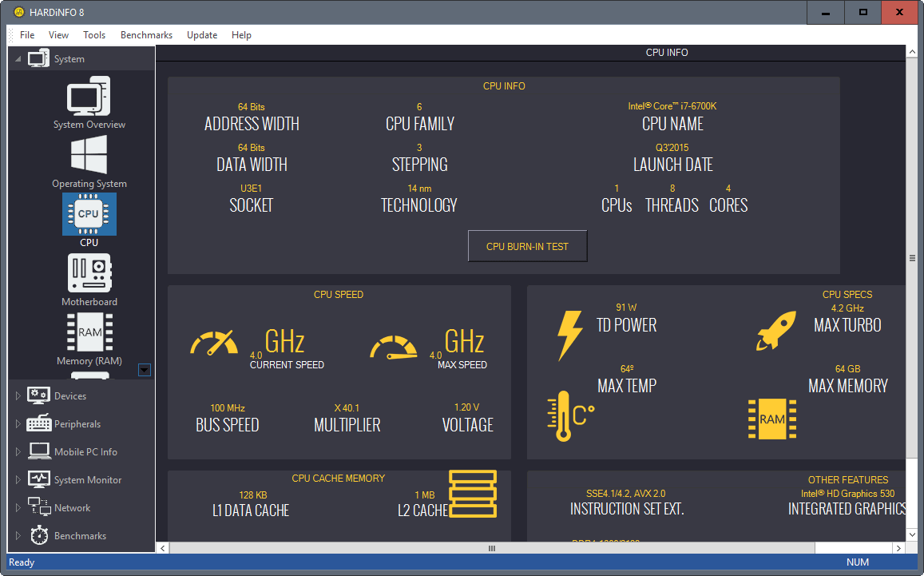Click the lightning bolt TD Power icon

tap(569, 336)
